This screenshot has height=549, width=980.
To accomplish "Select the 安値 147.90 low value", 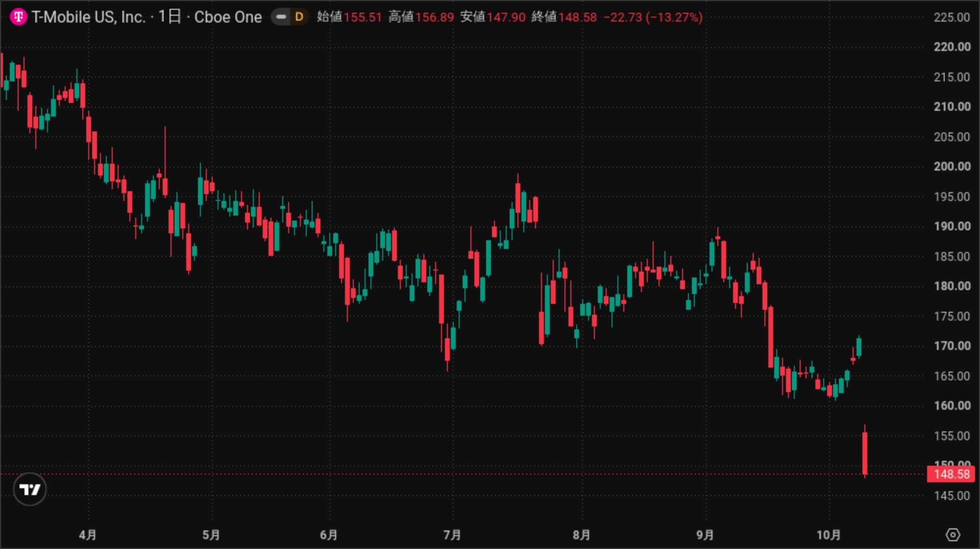I will 492,17.
